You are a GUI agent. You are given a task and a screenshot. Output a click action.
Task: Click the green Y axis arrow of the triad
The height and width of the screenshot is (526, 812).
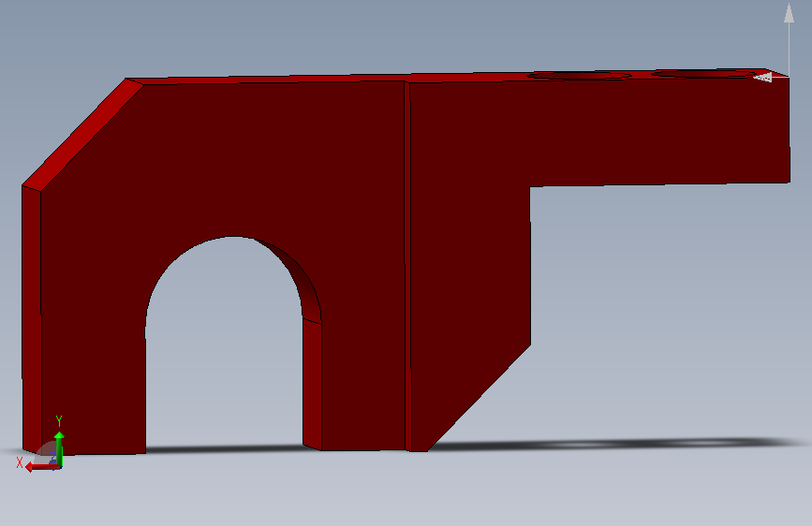coord(59,448)
